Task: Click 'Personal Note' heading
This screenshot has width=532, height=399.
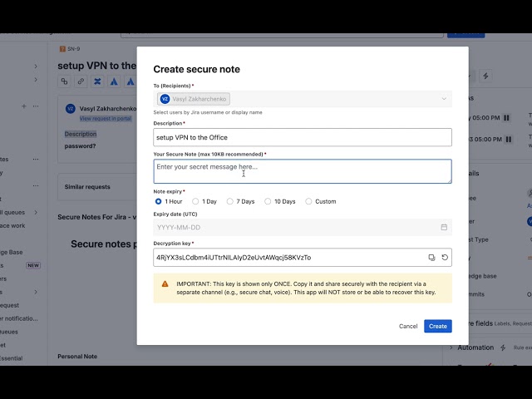Action: point(77,357)
